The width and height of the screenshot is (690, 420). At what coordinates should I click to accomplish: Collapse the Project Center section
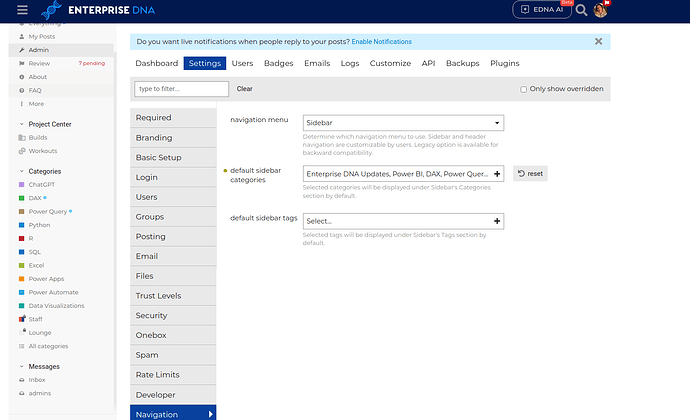[22, 124]
